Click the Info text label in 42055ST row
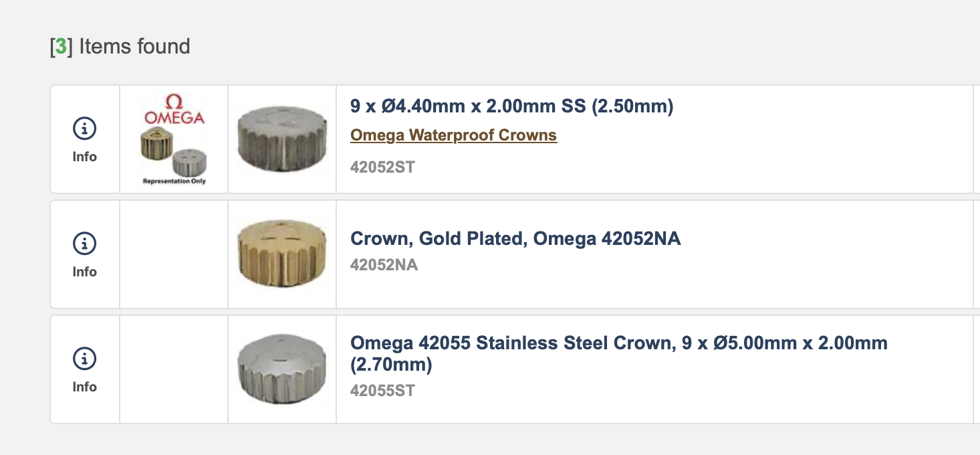The height and width of the screenshot is (455, 980). coord(84,387)
